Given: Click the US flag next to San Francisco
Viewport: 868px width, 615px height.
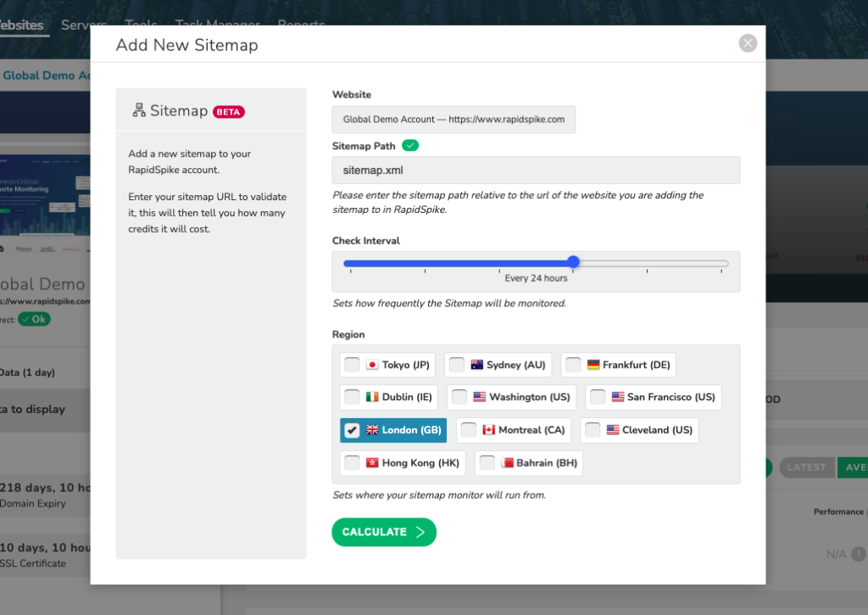Looking at the screenshot, I should coord(617,397).
